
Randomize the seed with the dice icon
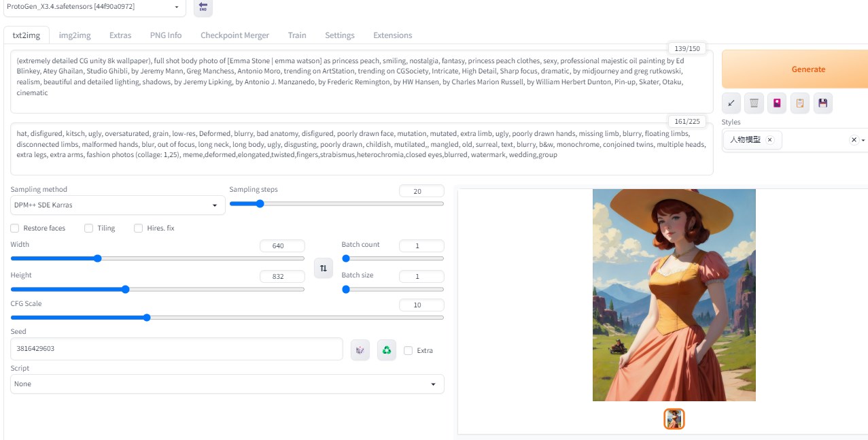(x=360, y=350)
